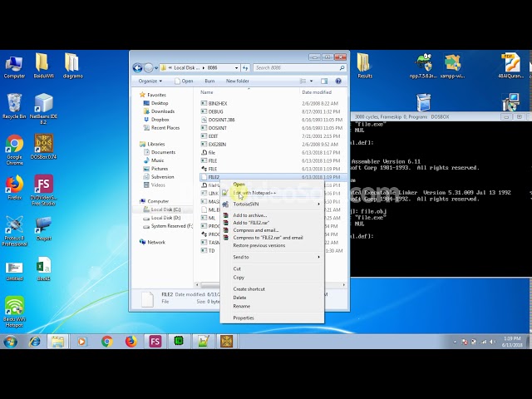The width and height of the screenshot is (532, 399).
Task: Choose Add to "FILE2.rar"
Action: tap(272, 223)
